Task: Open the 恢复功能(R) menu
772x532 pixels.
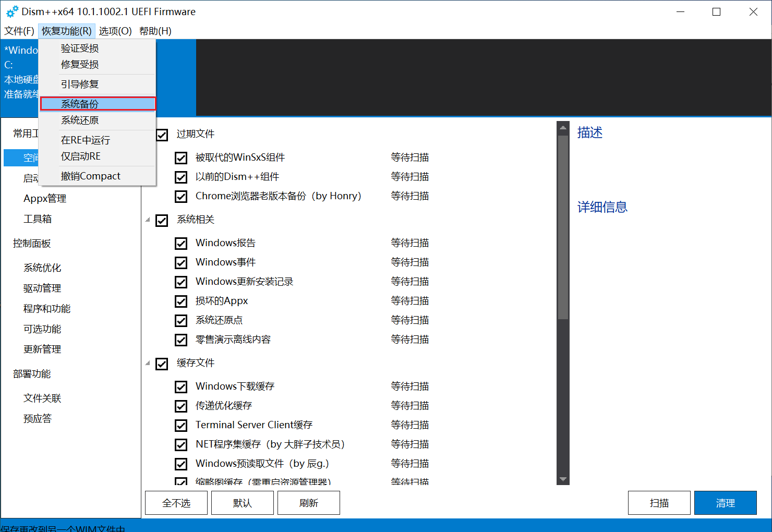Action: tap(67, 31)
